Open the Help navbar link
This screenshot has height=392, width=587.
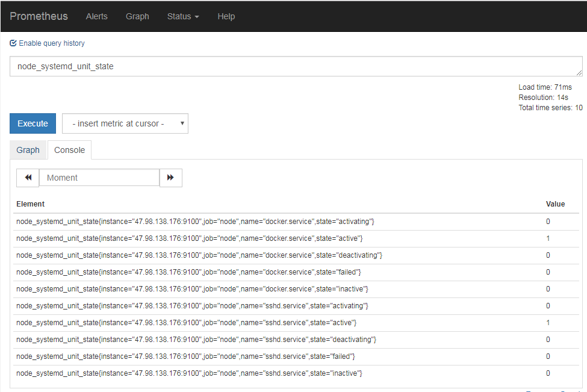[226, 16]
